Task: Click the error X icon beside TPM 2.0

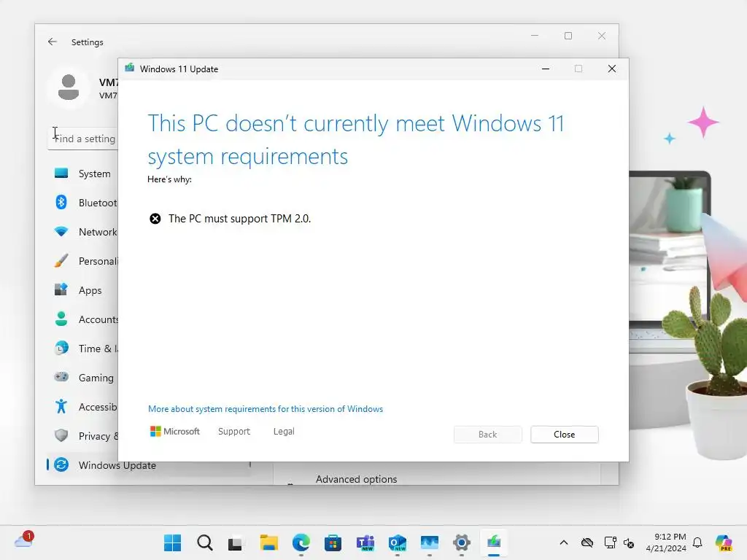Action: tap(155, 219)
